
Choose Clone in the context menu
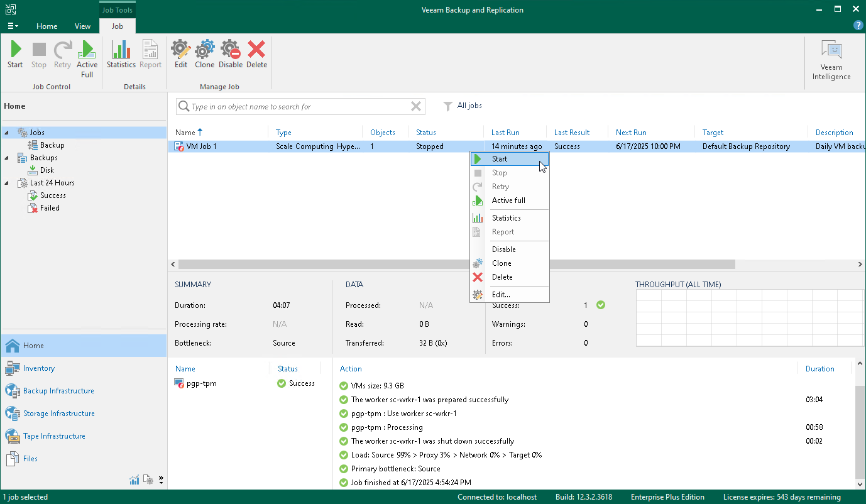(510, 263)
